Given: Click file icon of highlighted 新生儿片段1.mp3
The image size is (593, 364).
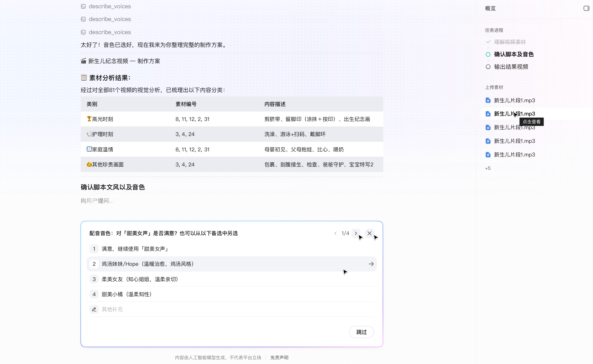Looking at the screenshot, I should coord(488,114).
